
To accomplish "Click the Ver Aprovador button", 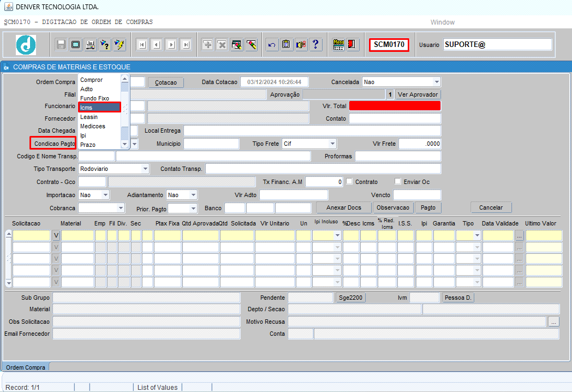I will [418, 94].
